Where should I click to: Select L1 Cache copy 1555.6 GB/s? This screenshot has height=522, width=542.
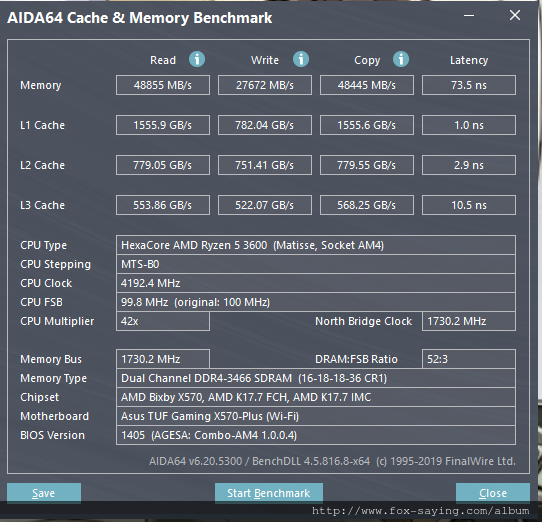(367, 125)
